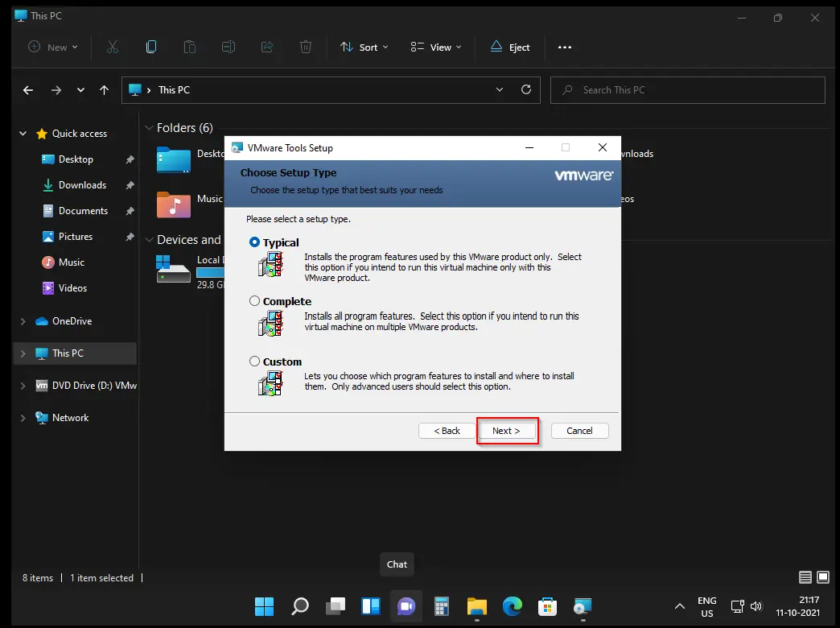The height and width of the screenshot is (628, 840).
Task: Go up one level with the up arrow
Action: pyautogui.click(x=105, y=90)
